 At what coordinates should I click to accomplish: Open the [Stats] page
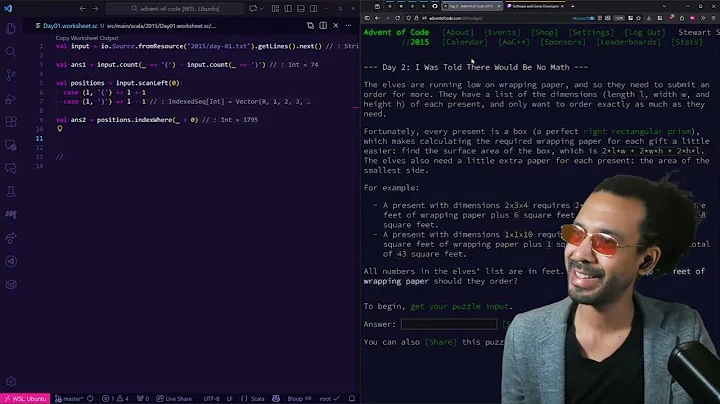point(687,42)
